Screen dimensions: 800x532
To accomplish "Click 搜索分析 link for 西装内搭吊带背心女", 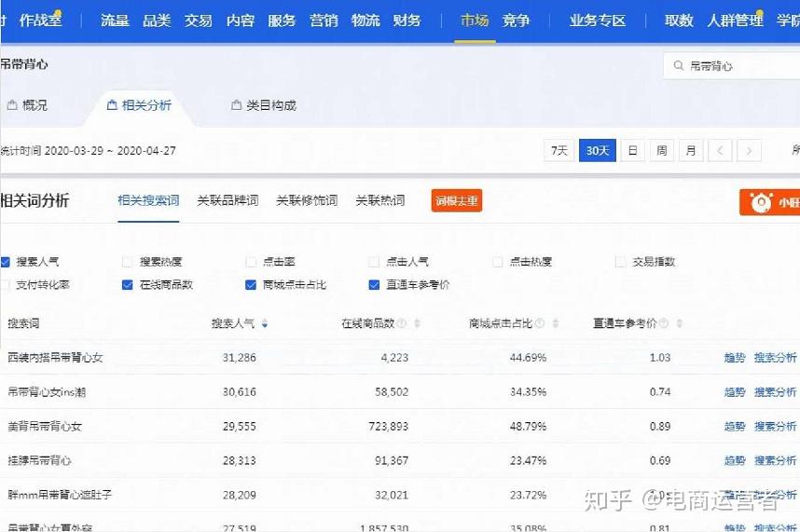I will click(775, 358).
